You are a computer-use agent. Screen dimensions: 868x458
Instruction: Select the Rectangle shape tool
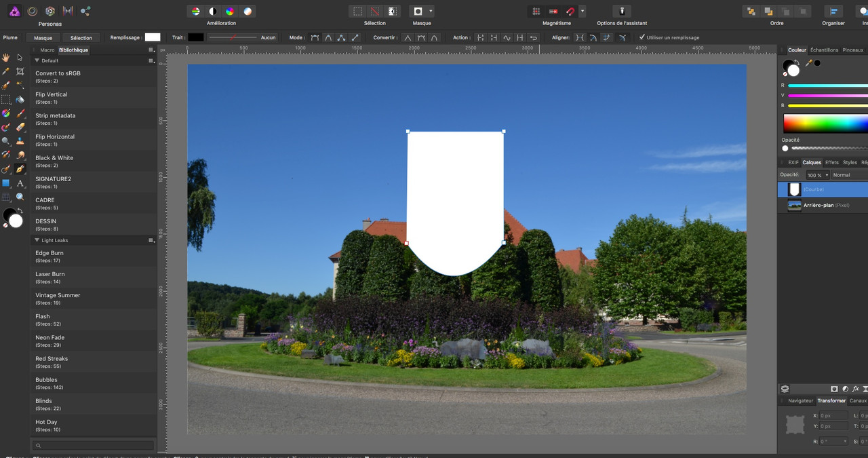6,183
